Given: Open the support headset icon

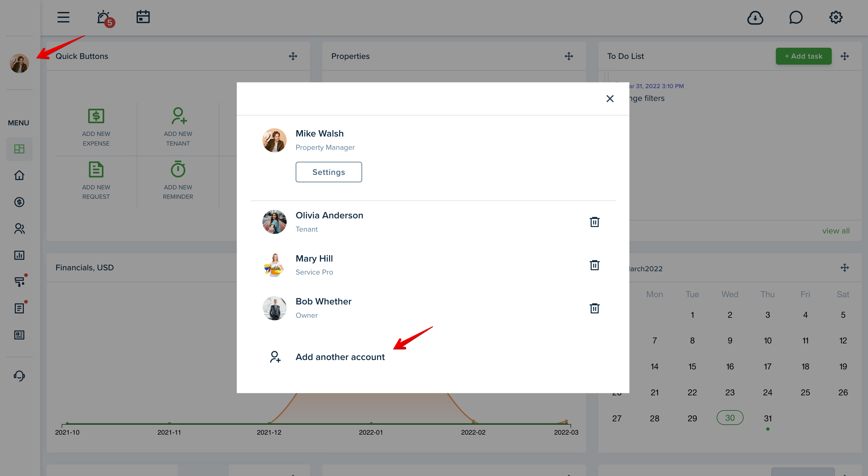Looking at the screenshot, I should [19, 375].
